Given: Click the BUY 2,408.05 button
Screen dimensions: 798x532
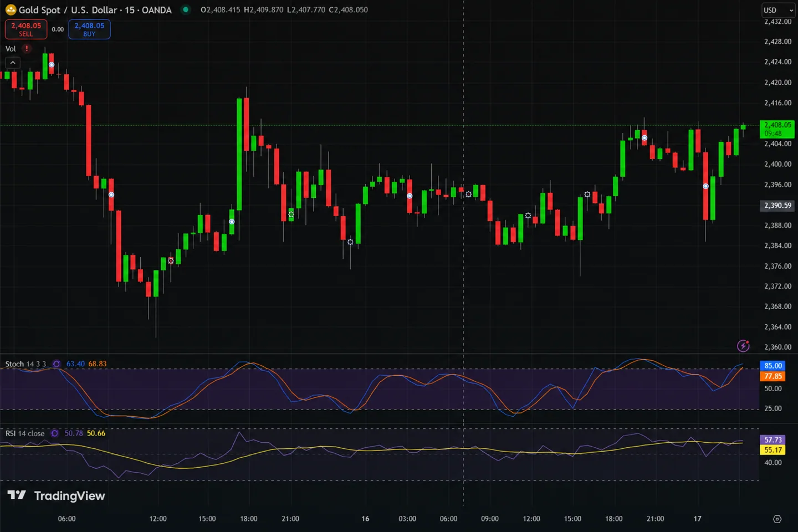Looking at the screenshot, I should pos(89,29).
